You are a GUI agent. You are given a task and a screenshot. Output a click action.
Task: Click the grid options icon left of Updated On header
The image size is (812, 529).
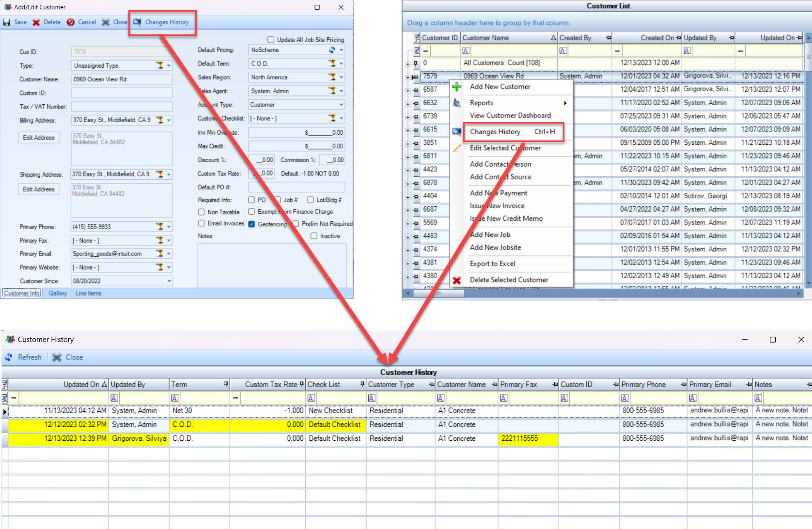(5, 385)
